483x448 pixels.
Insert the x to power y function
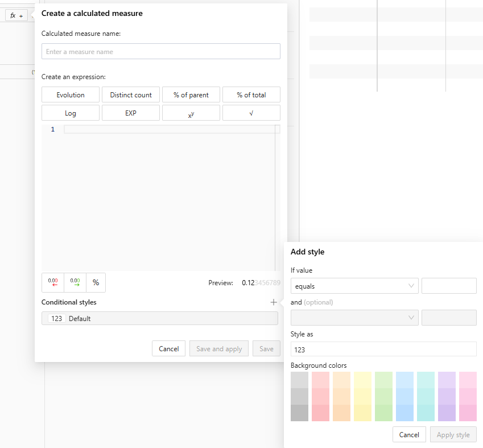pyautogui.click(x=191, y=113)
